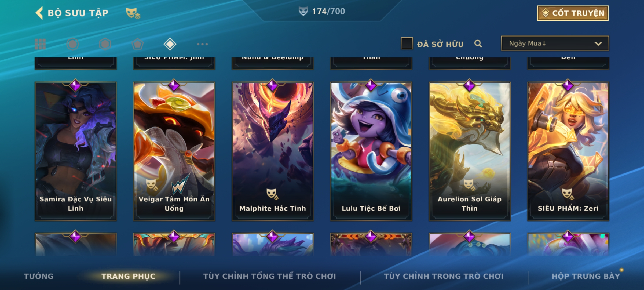Image resolution: width=644 pixels, height=290 pixels.
Task: Select the first circular rarity filter icon
Action: point(73,44)
